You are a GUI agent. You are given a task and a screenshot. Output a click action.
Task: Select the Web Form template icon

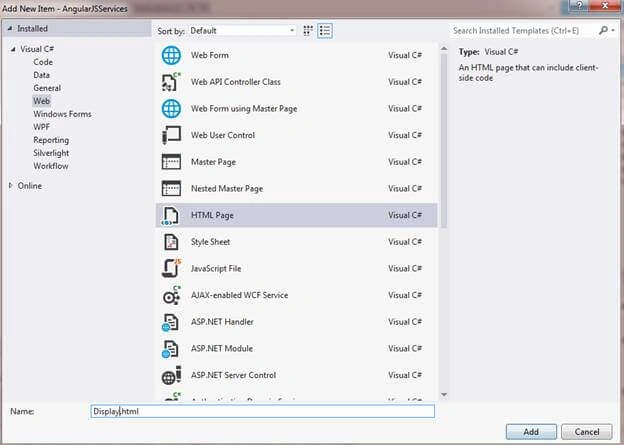(171, 55)
